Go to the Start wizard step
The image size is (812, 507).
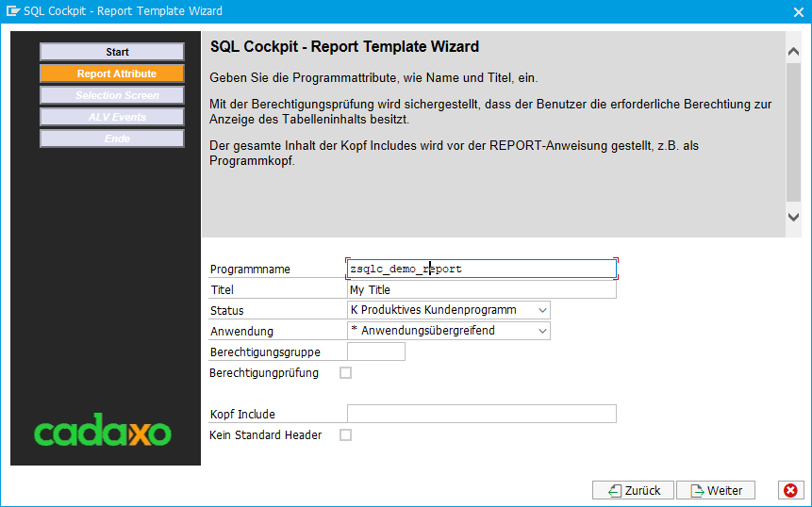112,52
